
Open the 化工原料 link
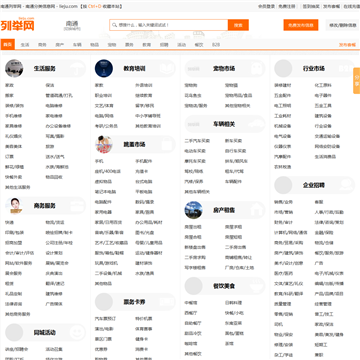pos(323,85)
